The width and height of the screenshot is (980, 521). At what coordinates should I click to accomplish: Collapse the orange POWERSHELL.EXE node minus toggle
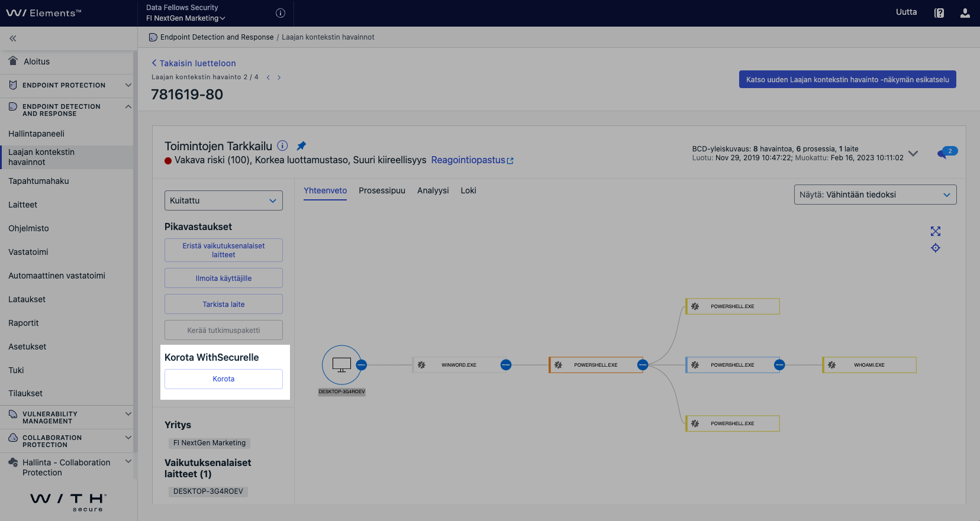[643, 365]
